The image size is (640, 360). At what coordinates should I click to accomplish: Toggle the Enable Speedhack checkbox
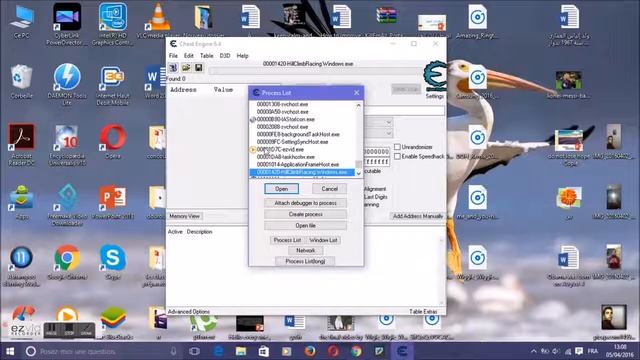coord(397,156)
